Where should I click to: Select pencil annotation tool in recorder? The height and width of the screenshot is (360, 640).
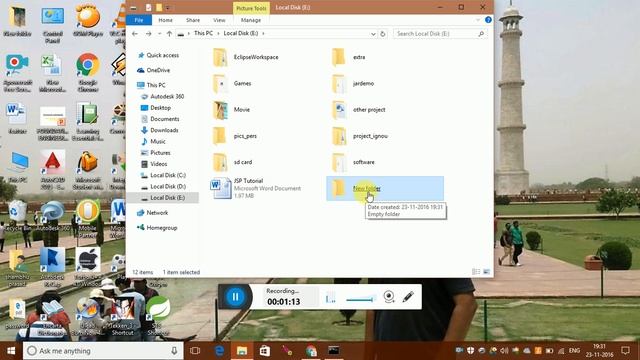408,297
